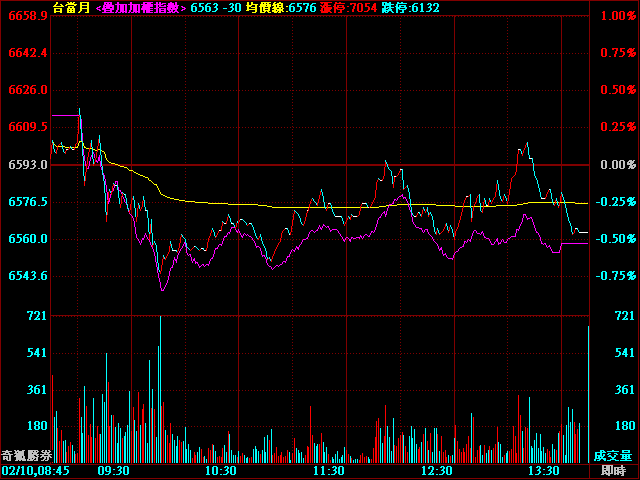
Task: Click the 0.50% positive percent label
Action: (x=618, y=90)
